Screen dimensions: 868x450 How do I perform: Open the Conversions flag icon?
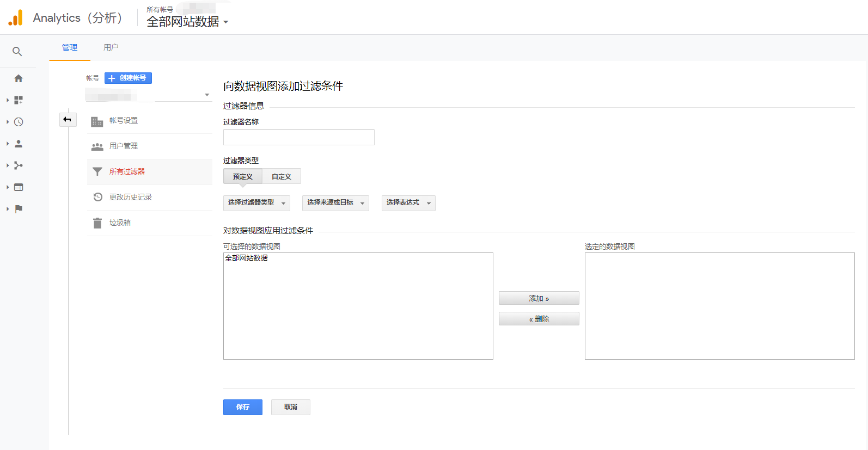pyautogui.click(x=19, y=209)
